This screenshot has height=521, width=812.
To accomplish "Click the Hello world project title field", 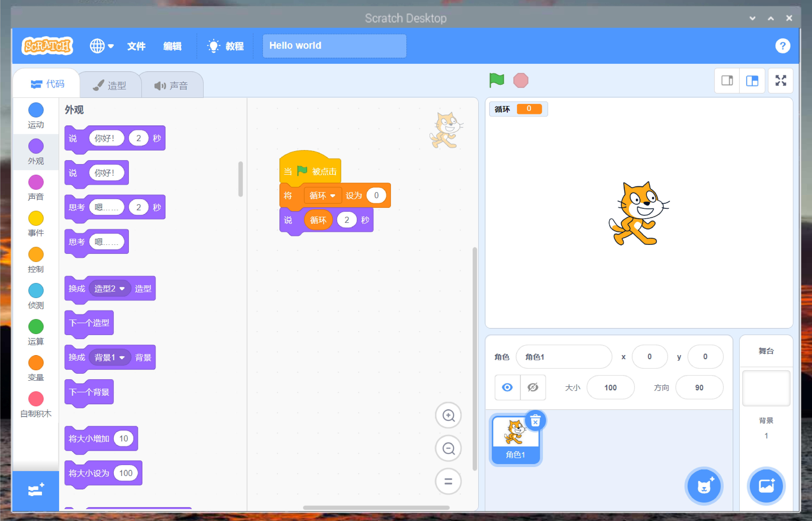I will coord(334,46).
